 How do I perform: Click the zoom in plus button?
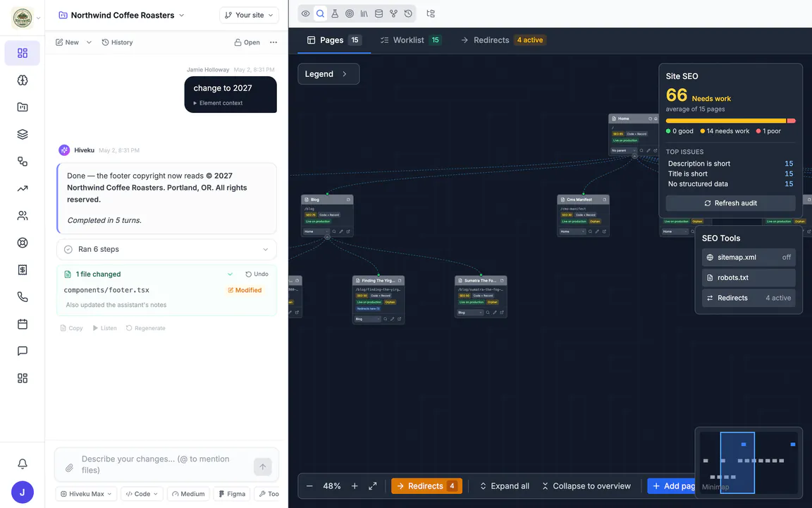tap(355, 486)
